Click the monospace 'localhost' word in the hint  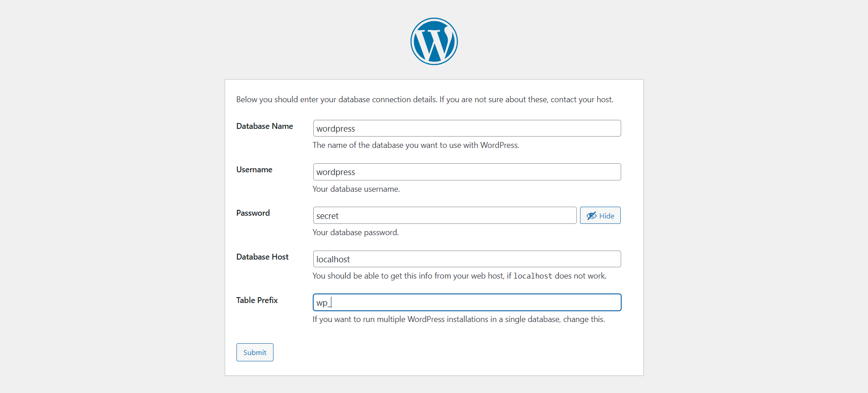(x=533, y=276)
